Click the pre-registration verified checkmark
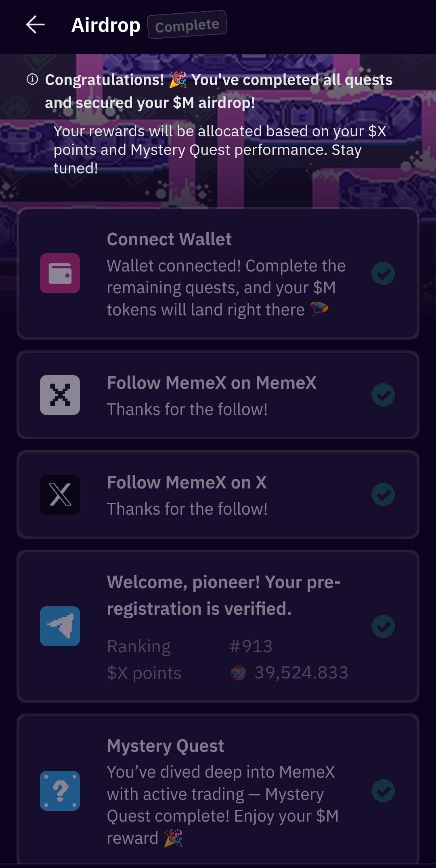The image size is (436, 868). point(383,626)
